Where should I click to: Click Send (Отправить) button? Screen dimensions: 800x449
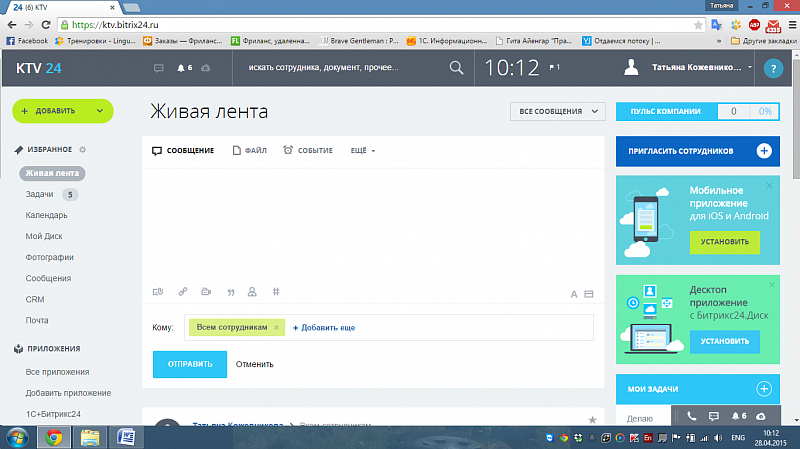[190, 364]
